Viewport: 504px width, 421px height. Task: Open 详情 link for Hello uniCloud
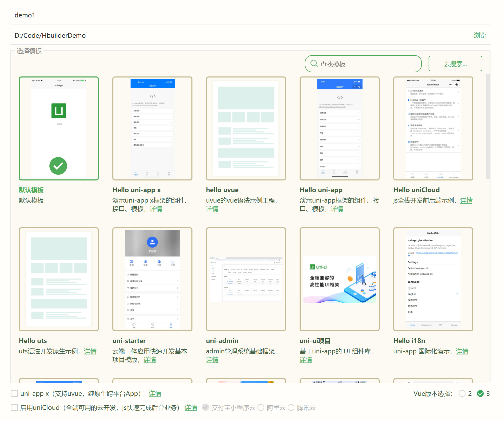pos(466,200)
